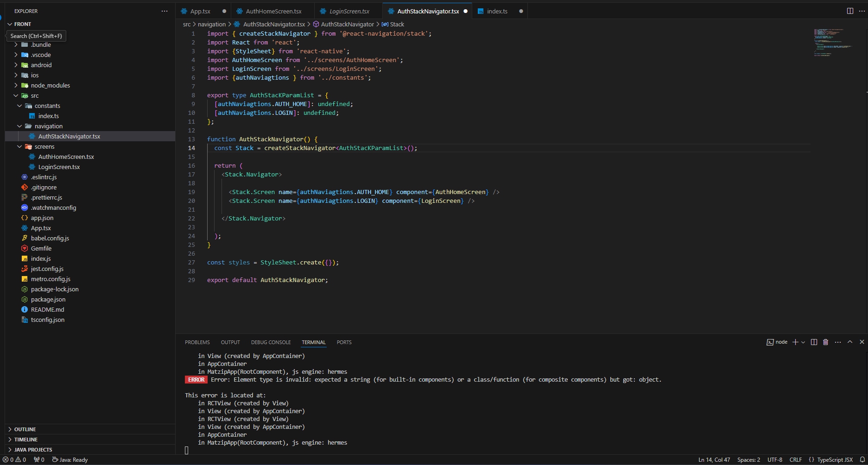This screenshot has height=465, width=868.
Task: Open the notifications bell icon
Action: tap(862, 460)
